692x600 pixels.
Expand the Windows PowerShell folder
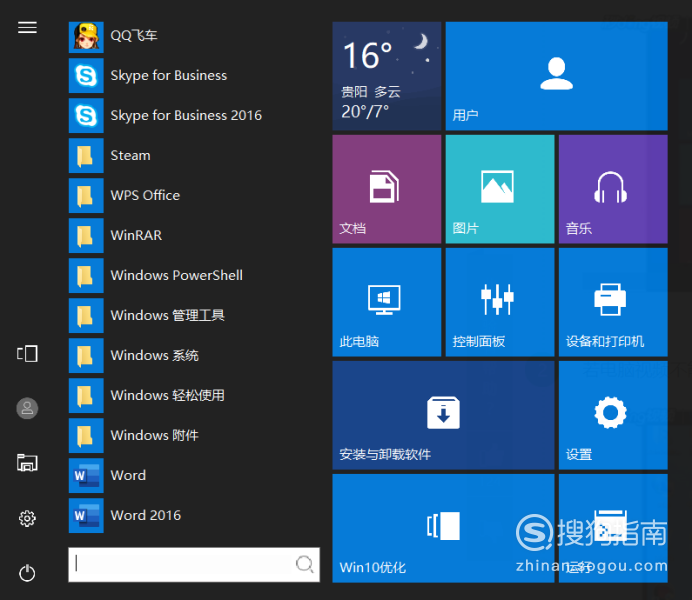click(x=86, y=275)
